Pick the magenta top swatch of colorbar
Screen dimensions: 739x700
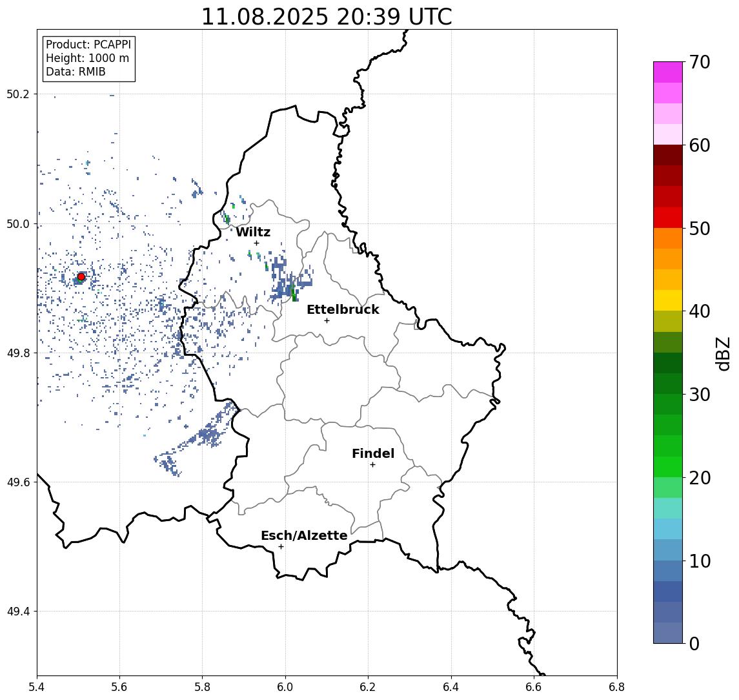click(x=668, y=72)
